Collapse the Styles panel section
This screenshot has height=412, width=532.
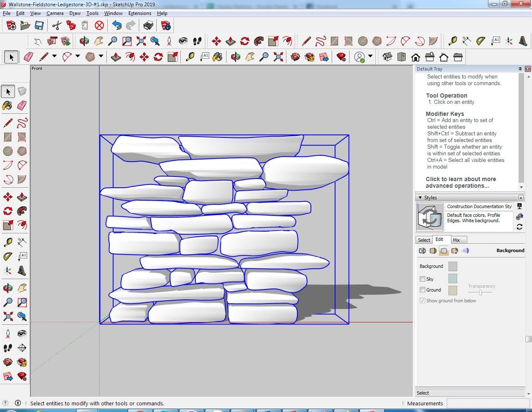(x=420, y=198)
